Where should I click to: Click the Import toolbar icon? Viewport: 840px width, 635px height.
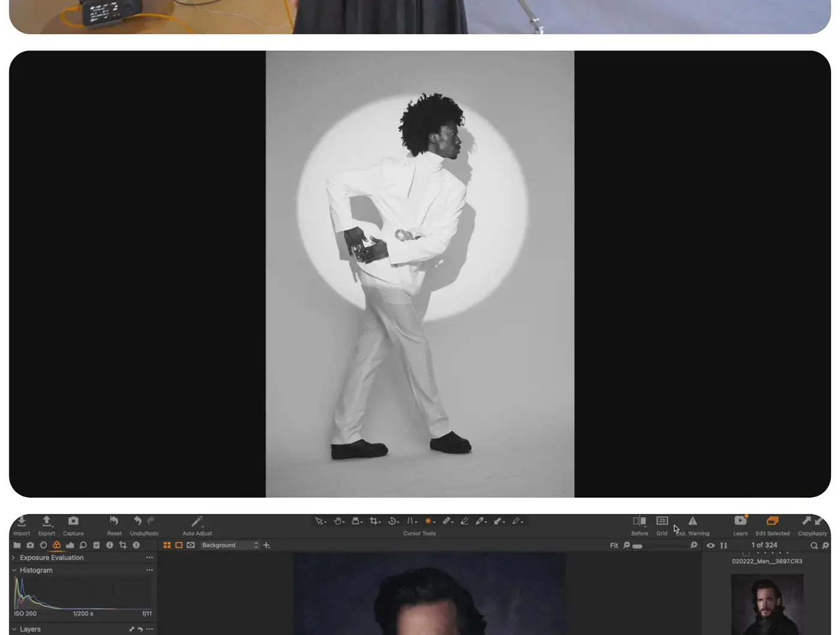click(22, 521)
